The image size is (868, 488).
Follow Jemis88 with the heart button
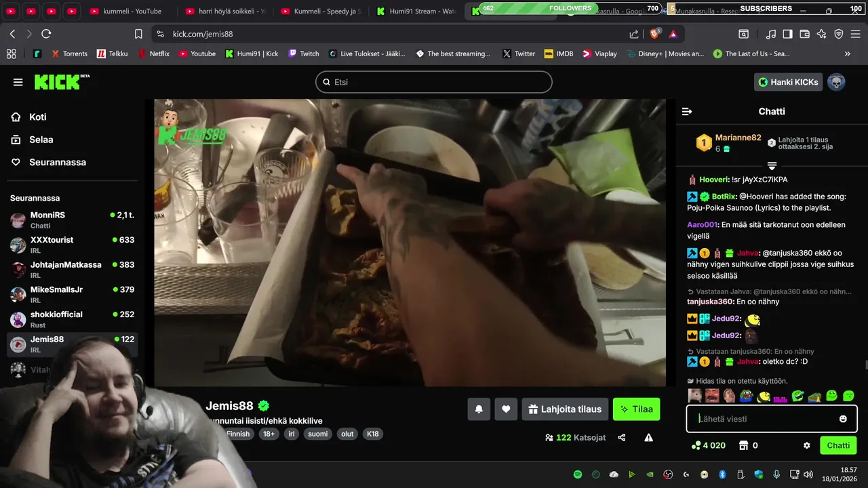point(506,409)
